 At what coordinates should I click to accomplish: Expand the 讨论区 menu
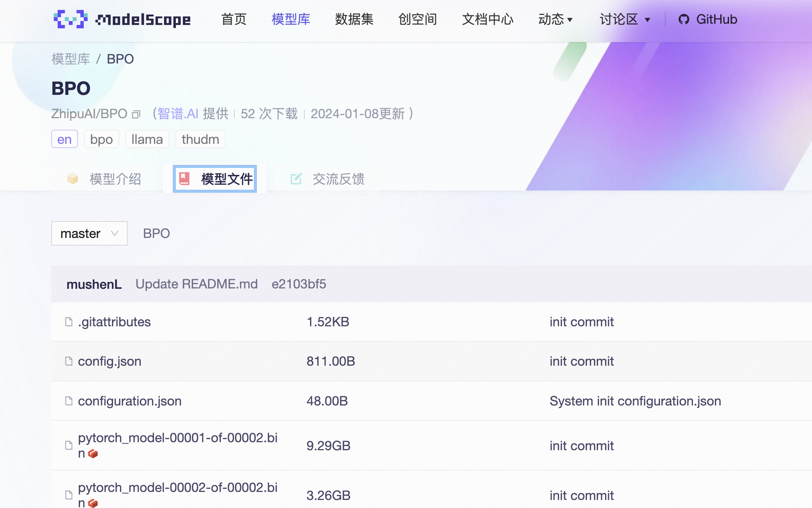[x=625, y=19]
